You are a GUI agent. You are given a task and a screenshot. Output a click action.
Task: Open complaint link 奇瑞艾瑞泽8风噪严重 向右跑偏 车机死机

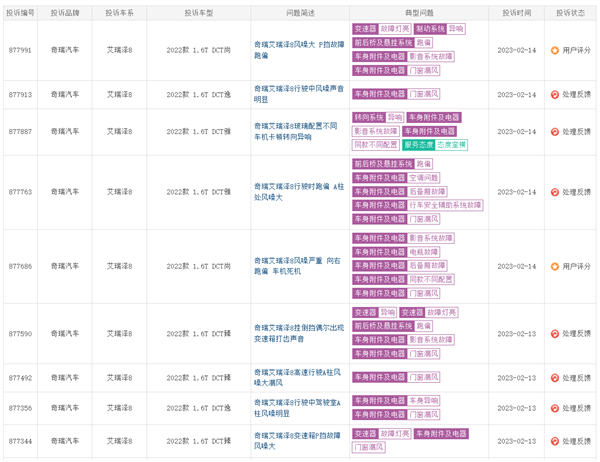coord(297,266)
